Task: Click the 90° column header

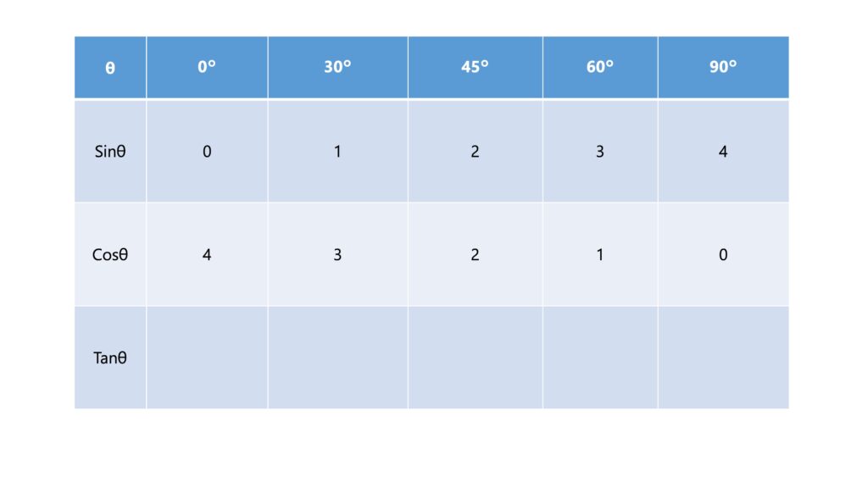Action: tap(723, 68)
